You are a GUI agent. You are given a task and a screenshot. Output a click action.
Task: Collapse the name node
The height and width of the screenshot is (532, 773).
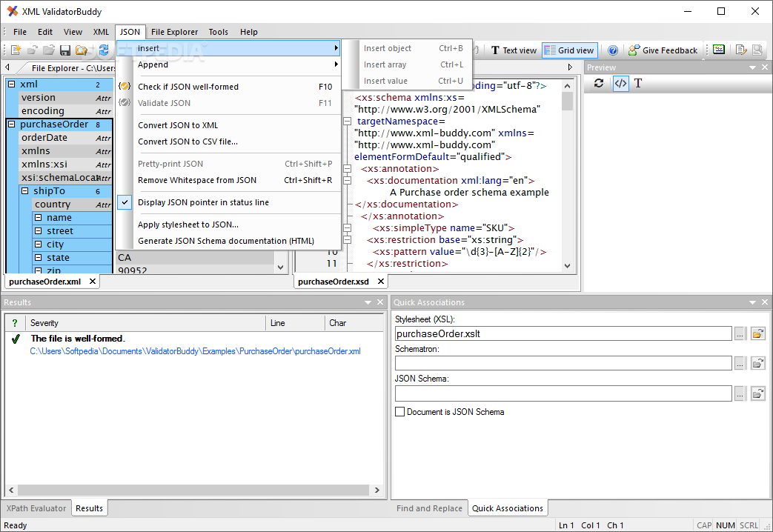39,217
